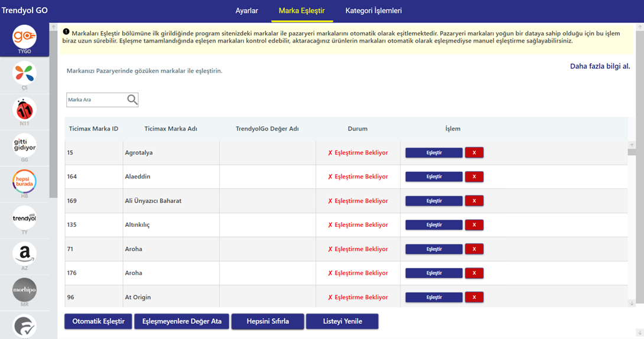Click Eşleştirme Bekliyor status for Agrotalya
Image resolution: width=644 pixels, height=339 pixels.
(x=357, y=153)
